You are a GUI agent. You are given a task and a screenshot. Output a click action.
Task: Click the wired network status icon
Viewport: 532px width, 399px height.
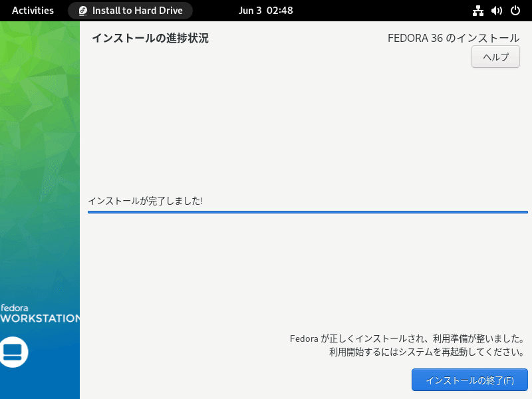pyautogui.click(x=478, y=11)
